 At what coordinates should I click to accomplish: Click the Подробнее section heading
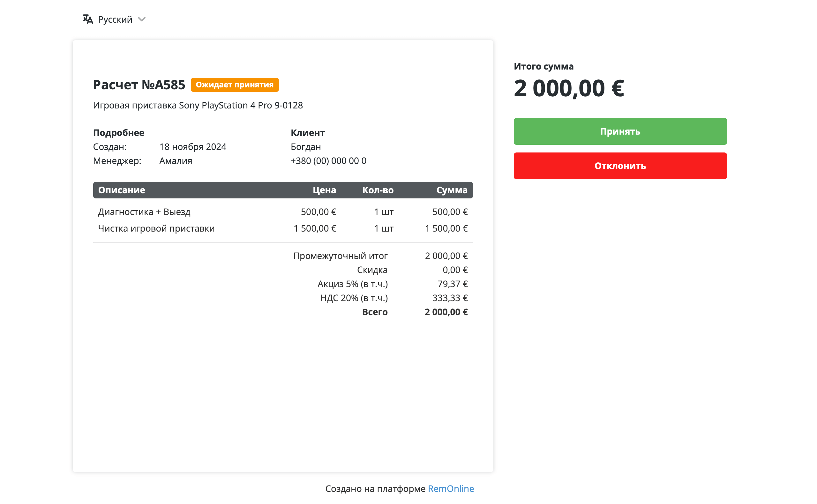click(x=118, y=133)
